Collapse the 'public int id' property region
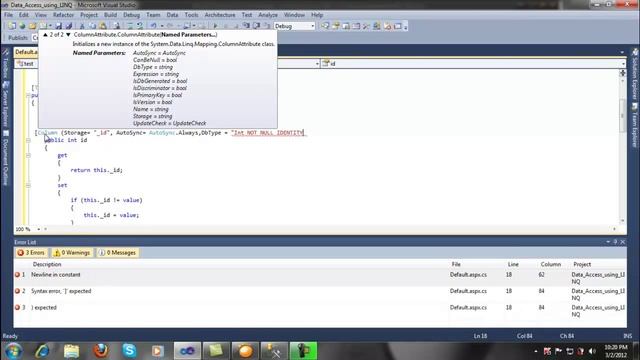The width and height of the screenshot is (640, 360). [x=28, y=140]
